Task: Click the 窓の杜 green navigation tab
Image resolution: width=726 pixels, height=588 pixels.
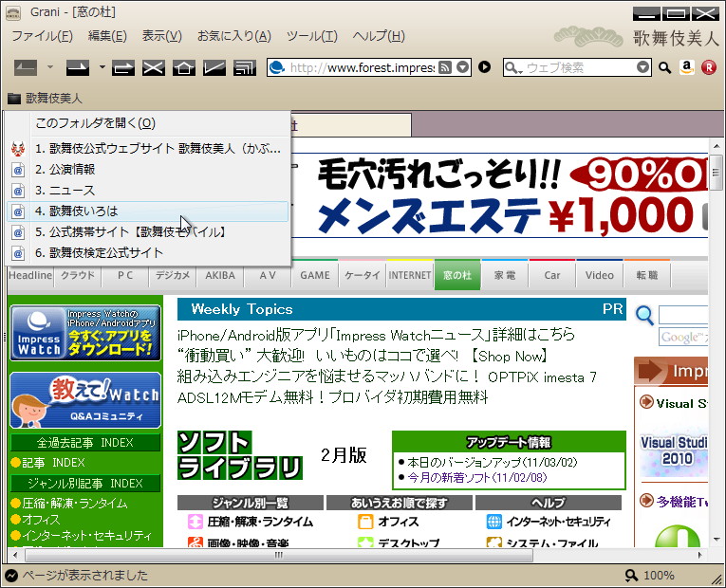Action: pos(457,275)
